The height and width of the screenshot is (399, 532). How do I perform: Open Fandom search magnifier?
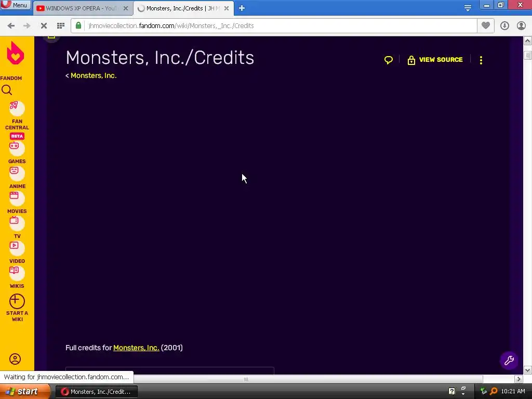pyautogui.click(x=7, y=90)
